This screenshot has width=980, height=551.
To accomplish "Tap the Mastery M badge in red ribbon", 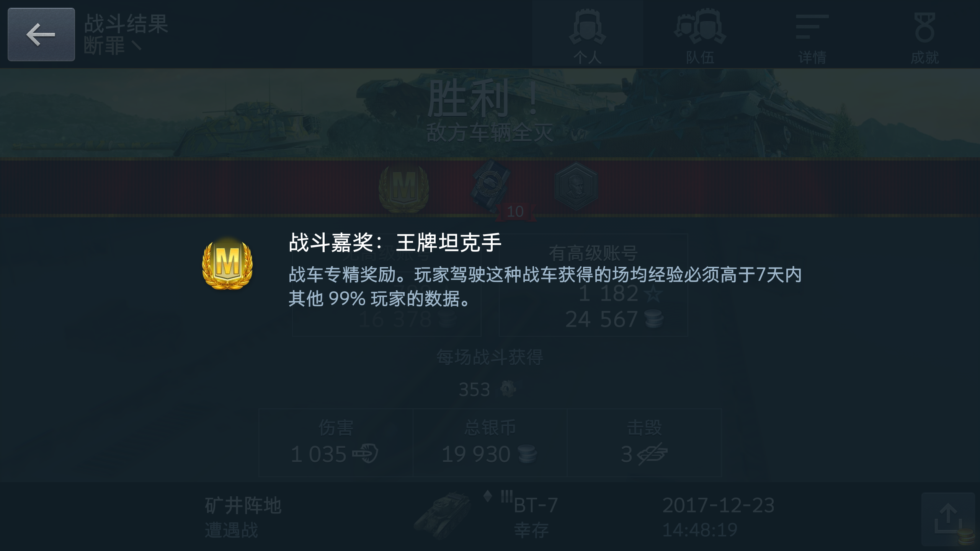I will (404, 188).
